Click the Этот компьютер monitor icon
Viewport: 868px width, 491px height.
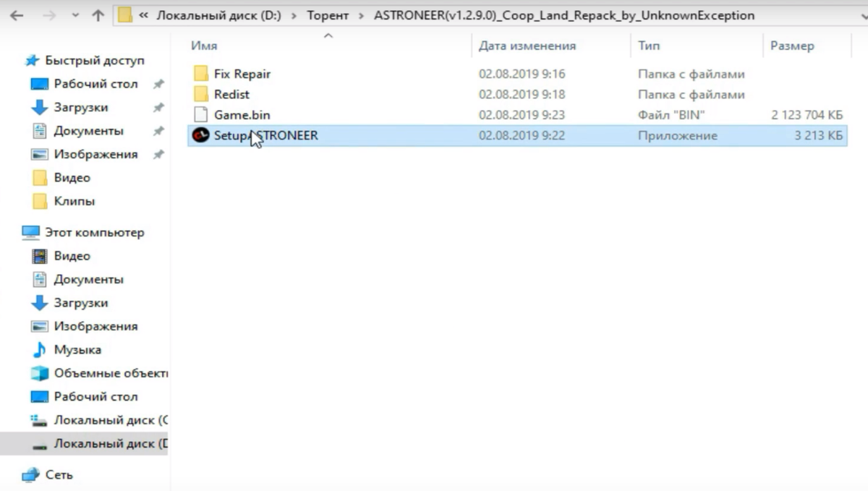pyautogui.click(x=30, y=232)
